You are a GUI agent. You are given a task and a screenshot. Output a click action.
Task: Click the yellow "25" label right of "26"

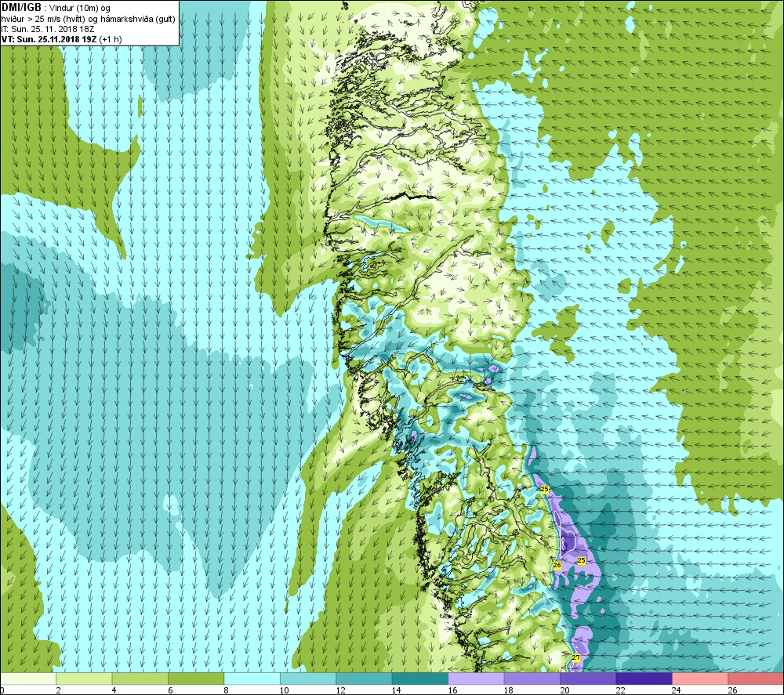point(581,560)
